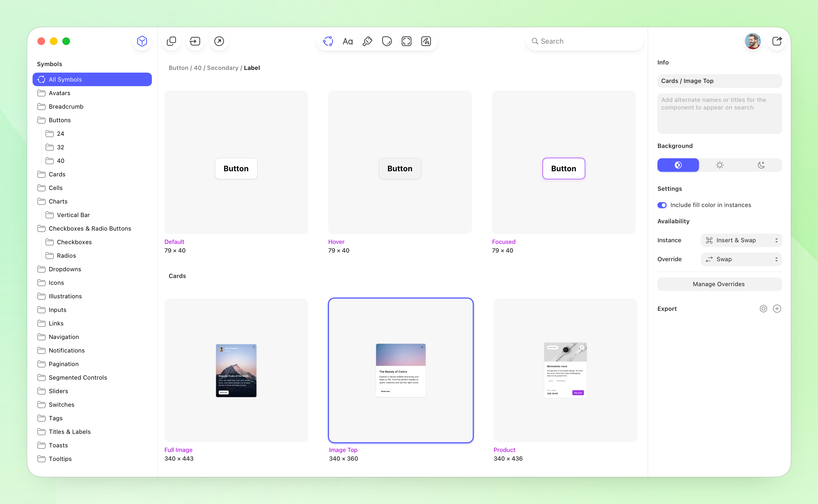Viewport: 818px width, 504px height.
Task: Collapse the Buttons folder
Action: click(x=92, y=120)
